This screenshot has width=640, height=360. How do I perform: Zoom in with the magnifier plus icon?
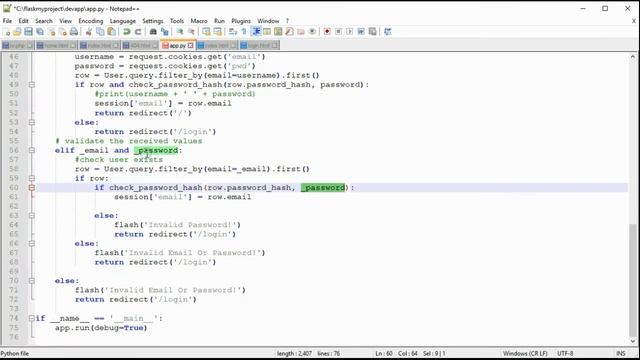(180, 32)
